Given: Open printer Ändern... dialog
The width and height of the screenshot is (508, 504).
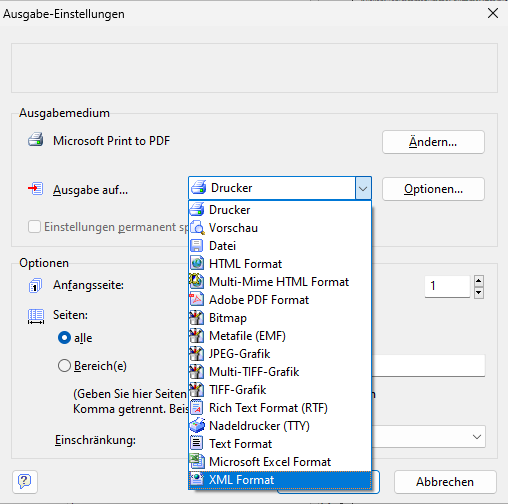Looking at the screenshot, I should point(433,142).
